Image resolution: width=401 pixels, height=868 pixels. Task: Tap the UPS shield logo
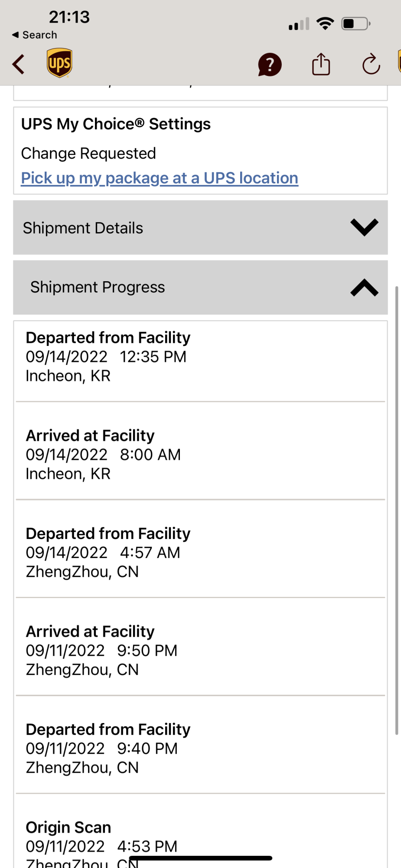coord(59,63)
